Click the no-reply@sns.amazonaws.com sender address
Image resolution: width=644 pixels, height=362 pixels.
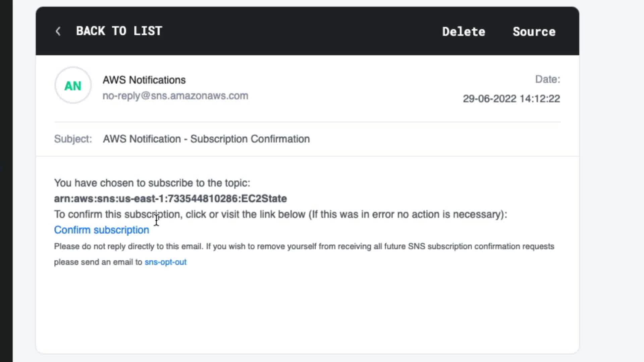coord(175,96)
